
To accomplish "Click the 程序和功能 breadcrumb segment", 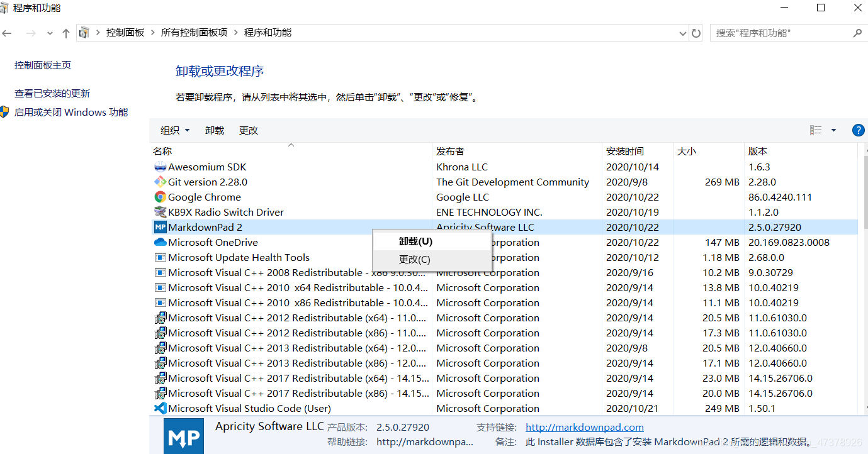I will (268, 33).
